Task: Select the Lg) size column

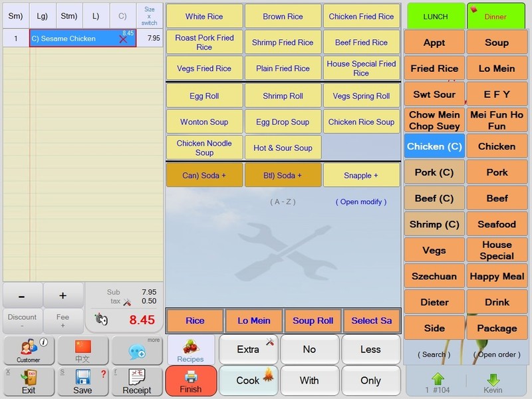Action: click(43, 15)
